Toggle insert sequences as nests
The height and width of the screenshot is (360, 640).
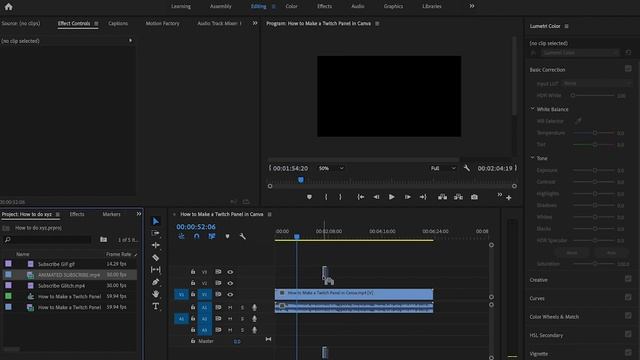(x=181, y=236)
